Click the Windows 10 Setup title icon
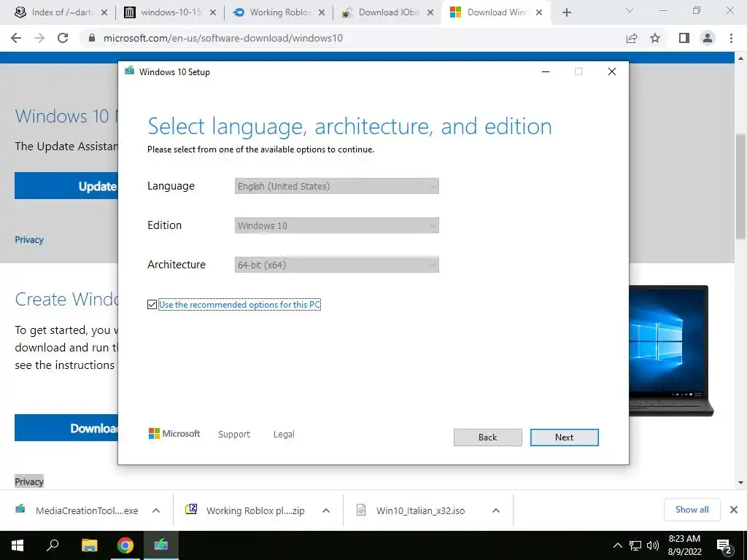Screen dimensions: 747x560 129,71
